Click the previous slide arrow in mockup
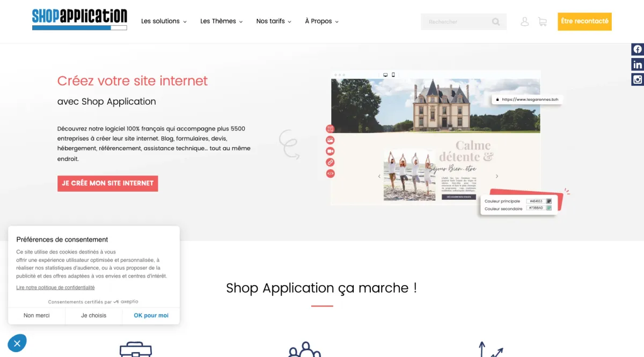The width and height of the screenshot is (644, 357). pyautogui.click(x=379, y=176)
